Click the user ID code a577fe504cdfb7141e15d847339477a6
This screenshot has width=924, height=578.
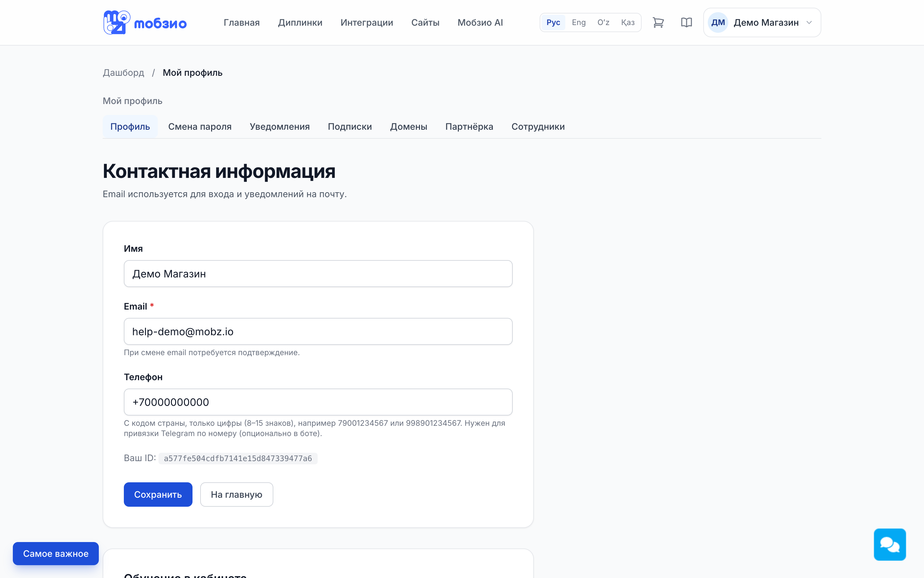(238, 458)
